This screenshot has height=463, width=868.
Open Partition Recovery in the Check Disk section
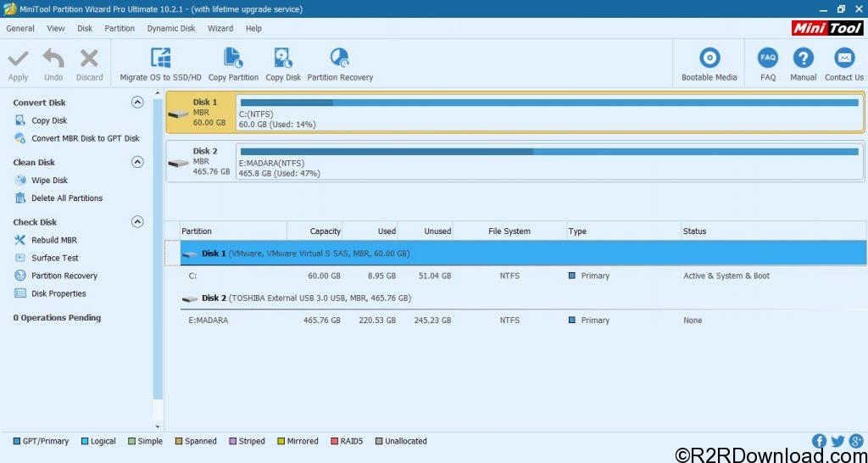pyautogui.click(x=64, y=276)
